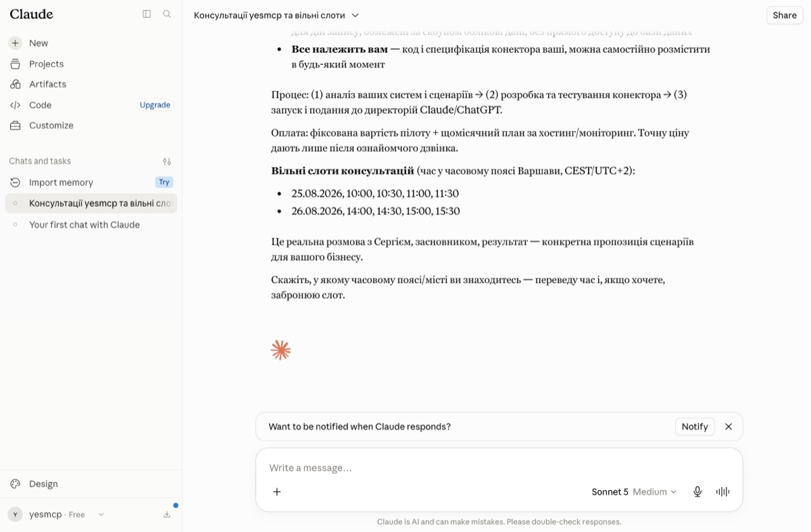Click the Оплата paragraph
The width and height of the screenshot is (811, 532).
click(480, 141)
